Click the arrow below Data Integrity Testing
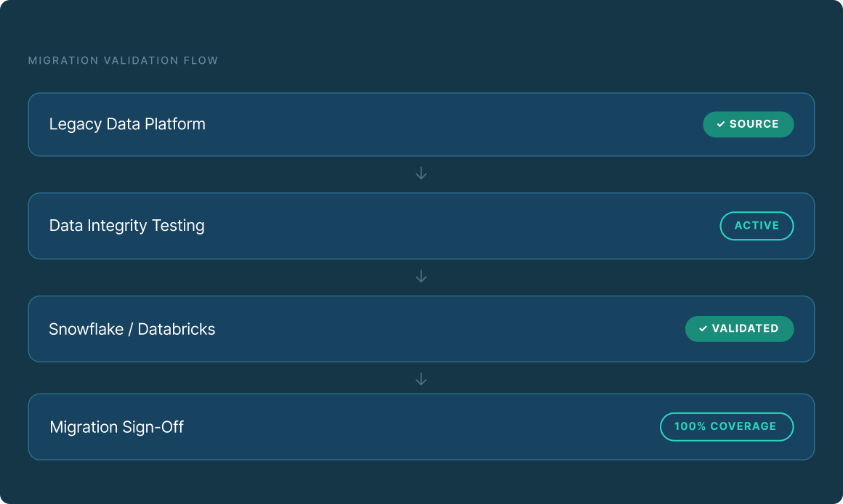843x504 pixels. pyautogui.click(x=421, y=277)
